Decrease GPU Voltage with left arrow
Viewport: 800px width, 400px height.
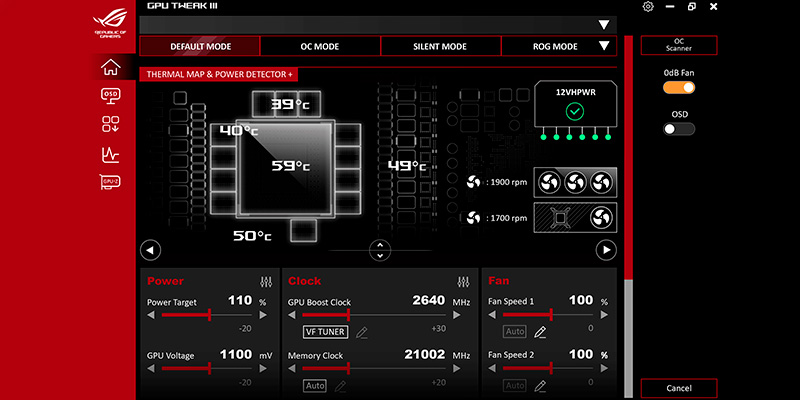(x=151, y=368)
